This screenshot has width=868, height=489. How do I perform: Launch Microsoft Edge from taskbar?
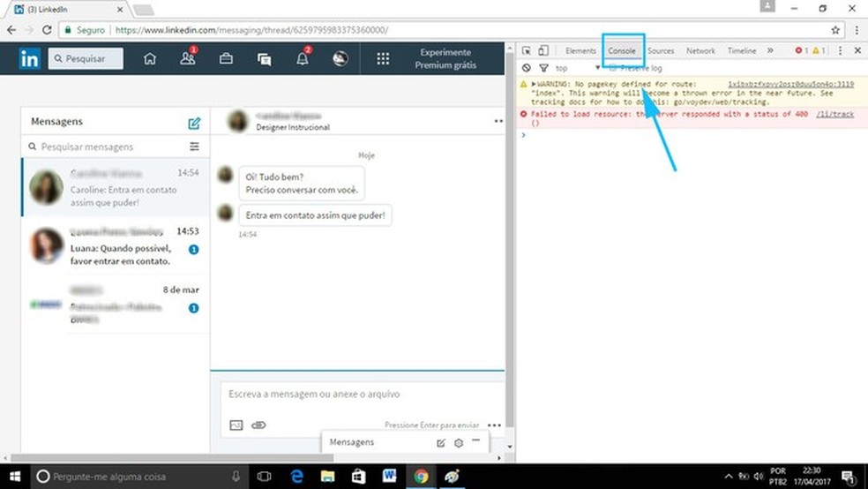[x=296, y=477]
